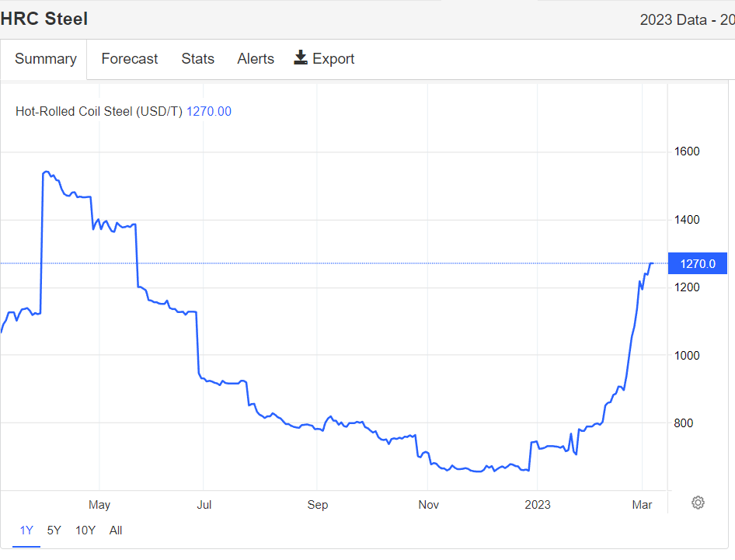Show the 10Y time range
Viewport: 735px width, 560px height.
point(85,530)
